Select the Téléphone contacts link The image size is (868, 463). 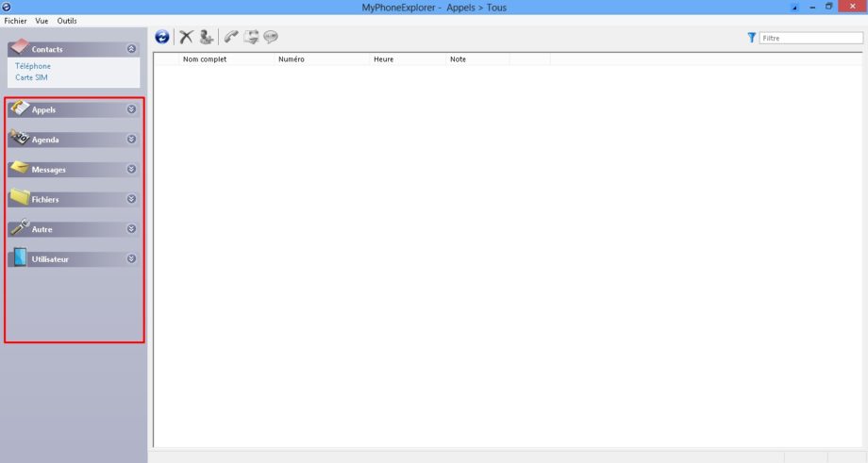[33, 66]
